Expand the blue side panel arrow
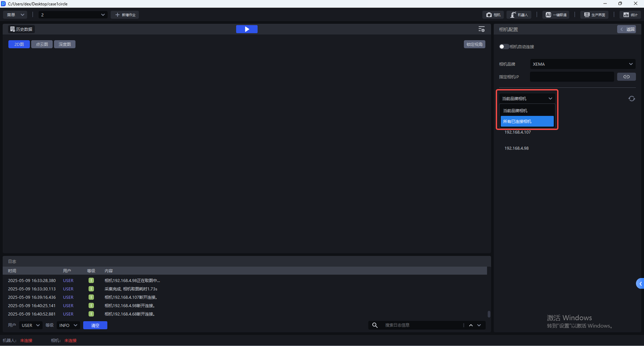 point(640,284)
